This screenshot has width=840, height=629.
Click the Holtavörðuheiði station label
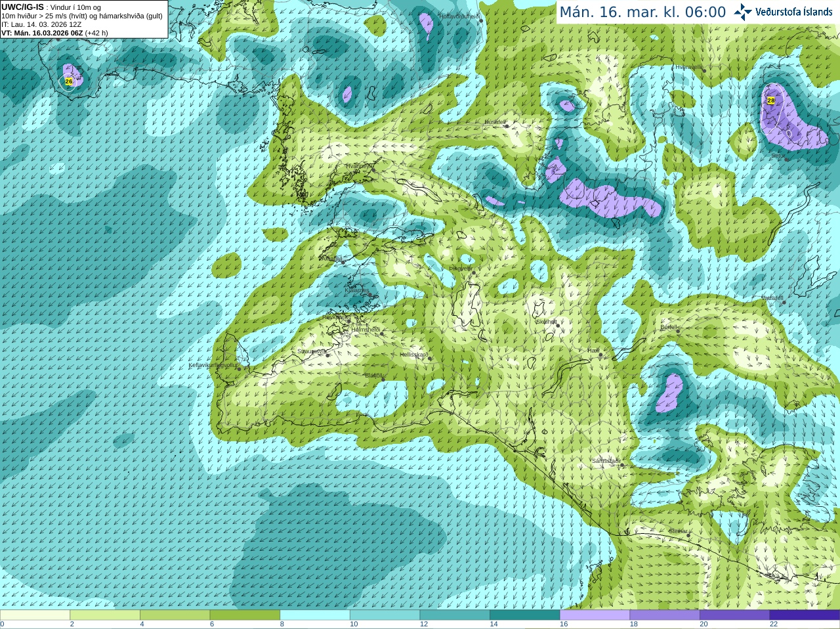459,16
